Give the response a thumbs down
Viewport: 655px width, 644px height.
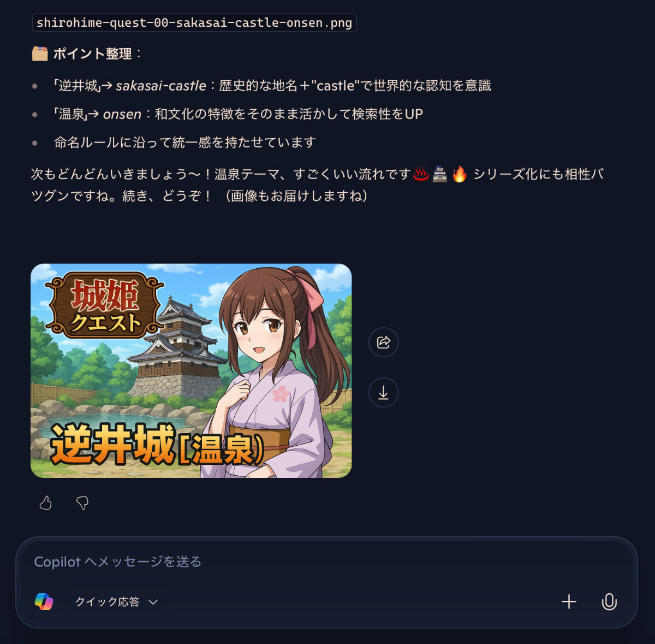click(x=82, y=503)
